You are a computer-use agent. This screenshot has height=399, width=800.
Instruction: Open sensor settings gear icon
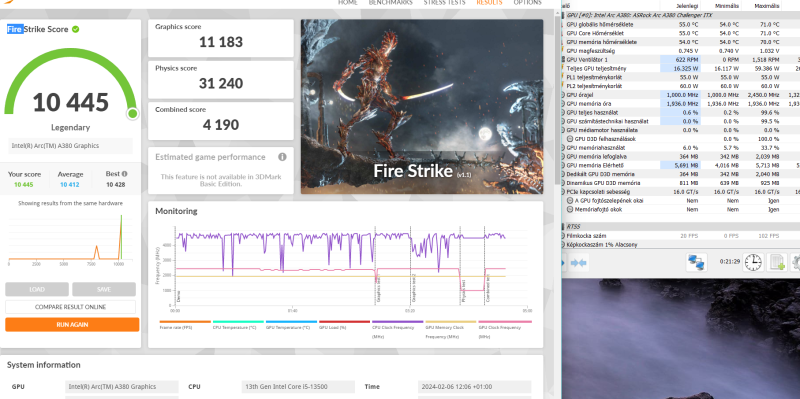(x=795, y=263)
